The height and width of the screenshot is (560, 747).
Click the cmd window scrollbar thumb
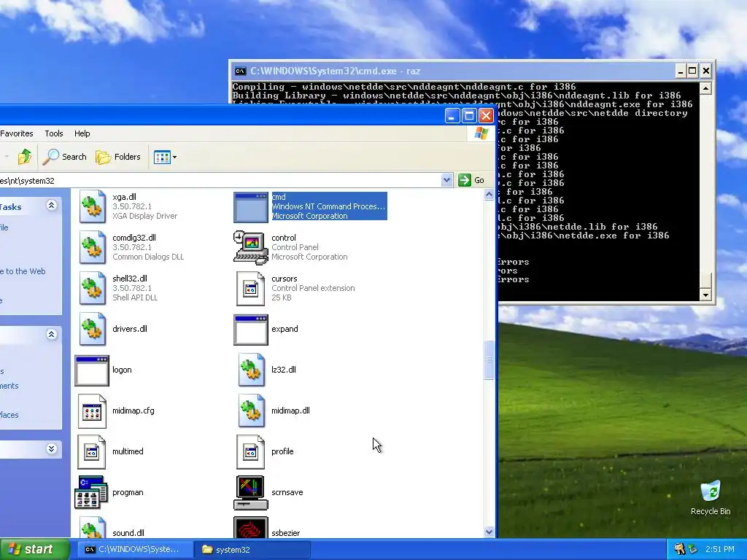(705, 281)
